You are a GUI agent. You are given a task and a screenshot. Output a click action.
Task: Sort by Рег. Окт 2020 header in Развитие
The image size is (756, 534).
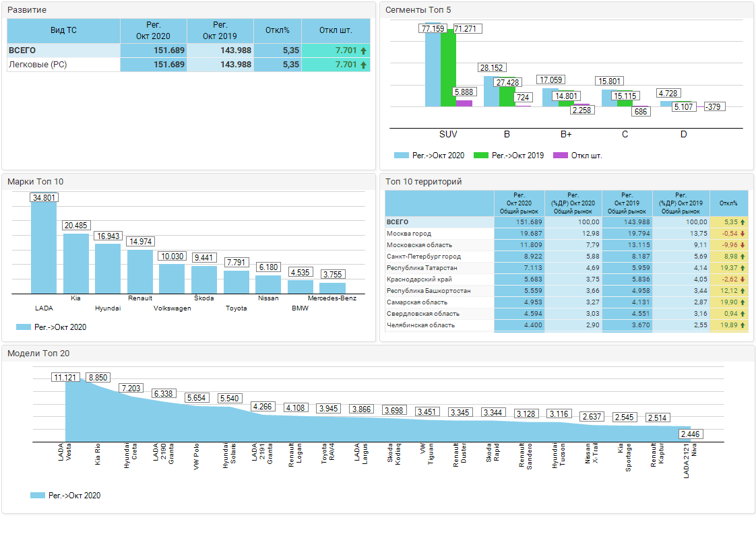coord(154,30)
